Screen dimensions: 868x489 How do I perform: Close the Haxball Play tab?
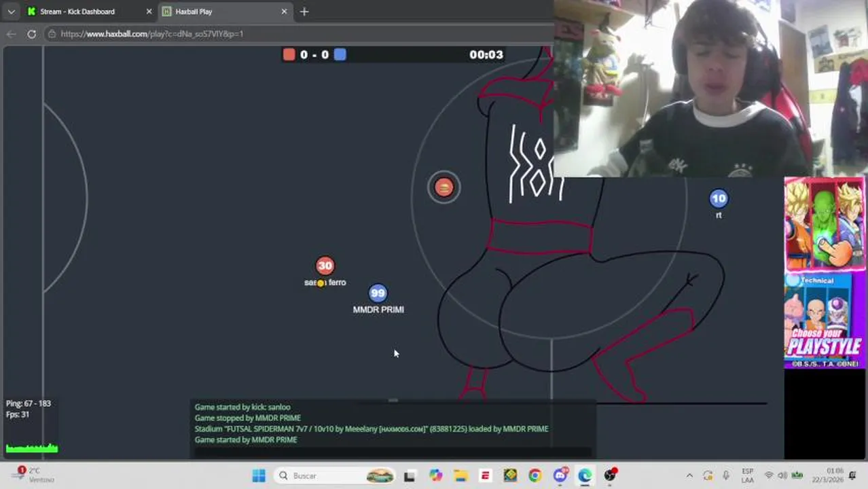[284, 12]
